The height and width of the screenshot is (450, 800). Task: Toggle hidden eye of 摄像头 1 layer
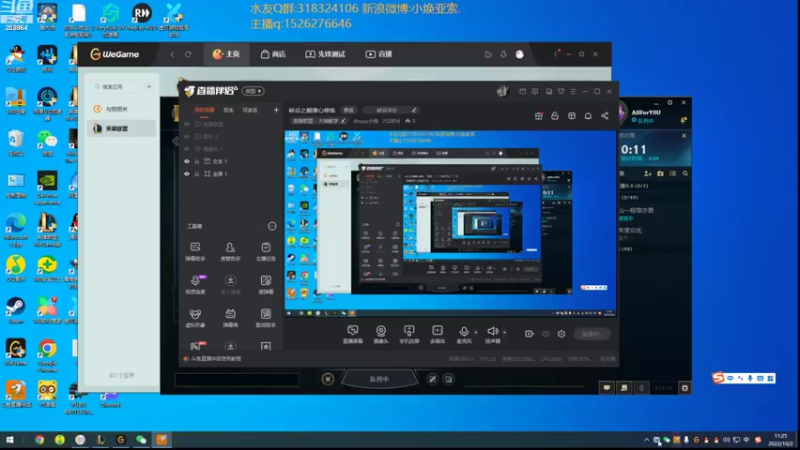[187, 149]
